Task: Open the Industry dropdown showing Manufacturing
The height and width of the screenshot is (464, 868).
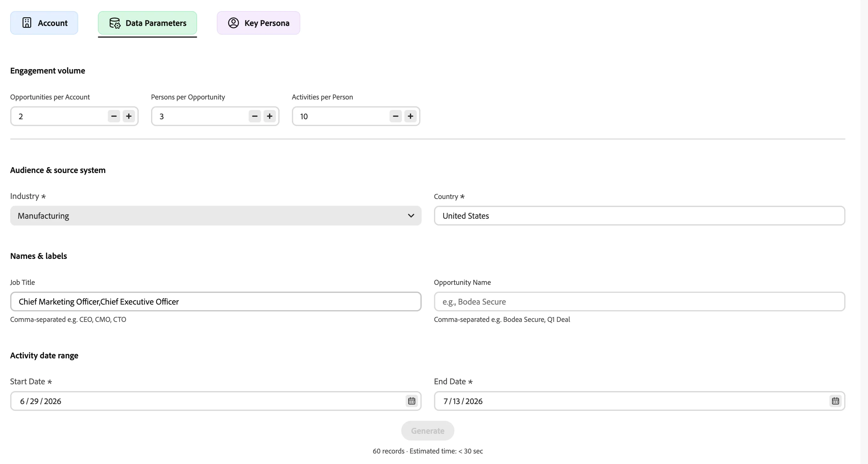Action: coord(216,216)
